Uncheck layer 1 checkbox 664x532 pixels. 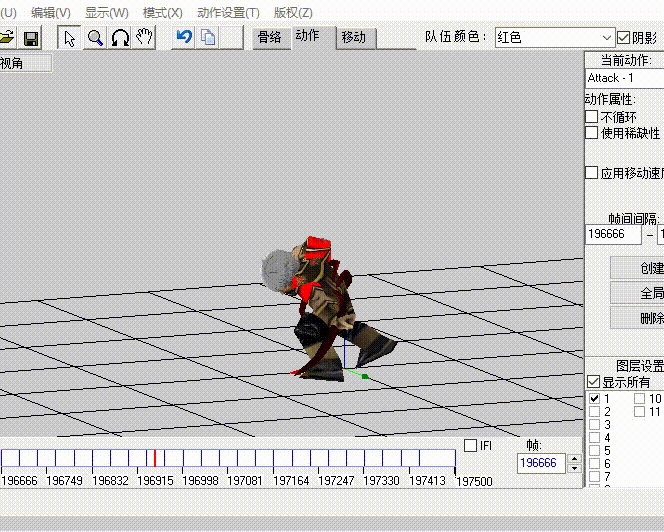point(595,399)
